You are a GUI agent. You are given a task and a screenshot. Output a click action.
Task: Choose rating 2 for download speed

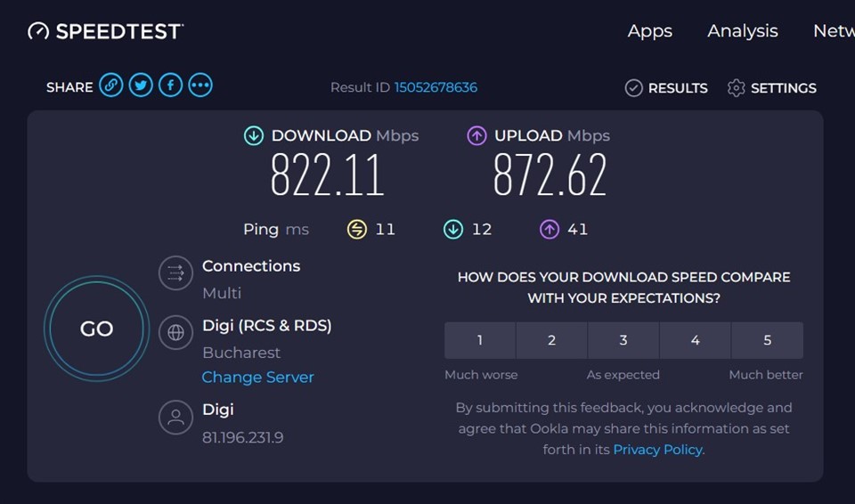coord(551,340)
